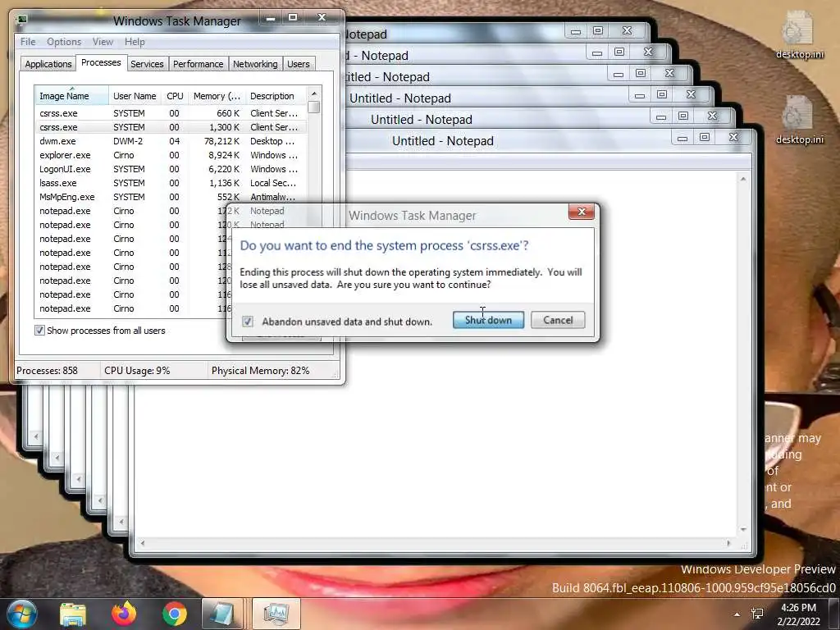Open the View menu in Task Manager
The width and height of the screenshot is (840, 630).
tap(103, 42)
